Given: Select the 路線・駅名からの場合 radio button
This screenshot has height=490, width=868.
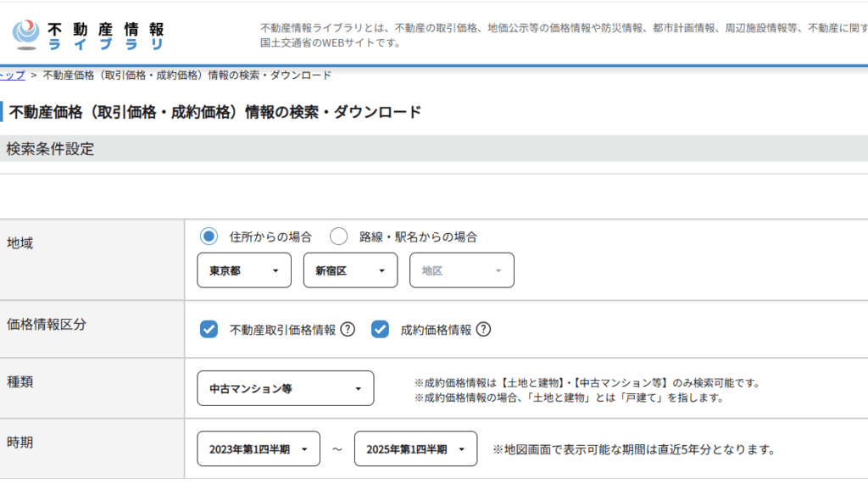Looking at the screenshot, I should tap(339, 237).
